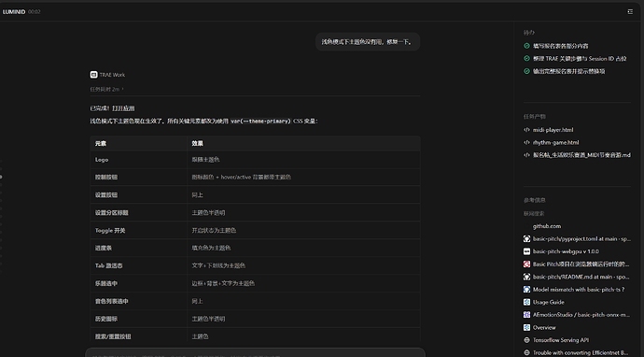The height and width of the screenshot is (357, 644).
Task: Click the GitHub icon beside basic-pitch/pyproject.toml
Action: [x=526, y=238]
